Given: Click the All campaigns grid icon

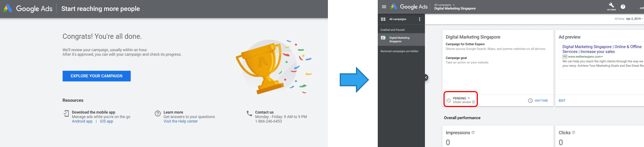Looking at the screenshot, I should point(383,19).
